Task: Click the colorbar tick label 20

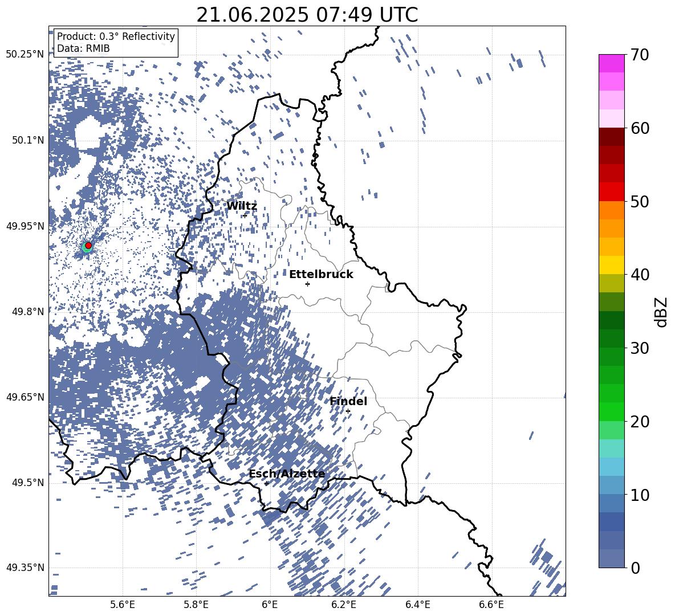Action: [640, 422]
